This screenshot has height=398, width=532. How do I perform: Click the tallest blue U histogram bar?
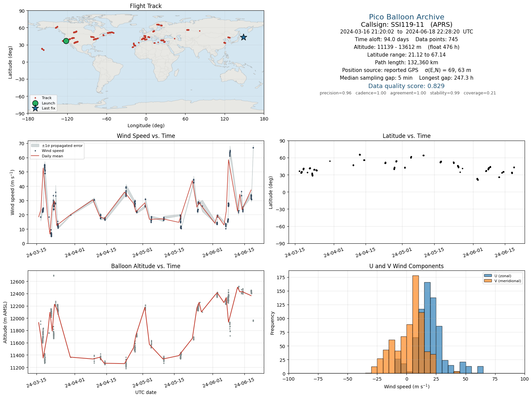coord(427,328)
